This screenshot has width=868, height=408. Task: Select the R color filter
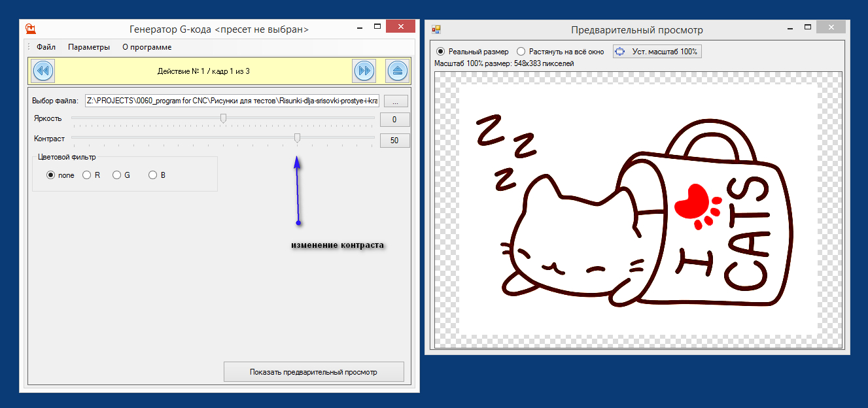(92, 175)
